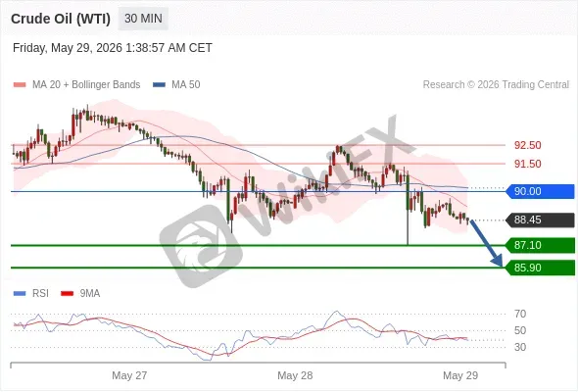This screenshot has height=392, width=578.
Task: Click the green 85.90 support price tag
Action: [540, 268]
